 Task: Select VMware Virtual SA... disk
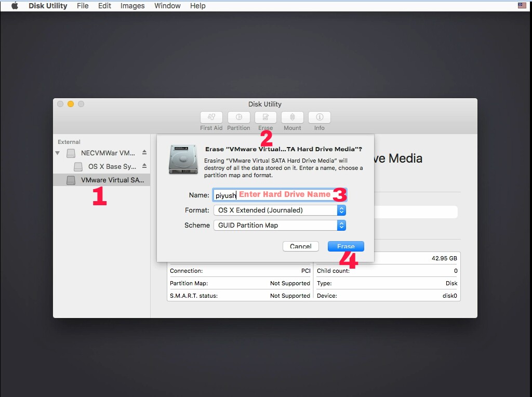click(x=101, y=180)
